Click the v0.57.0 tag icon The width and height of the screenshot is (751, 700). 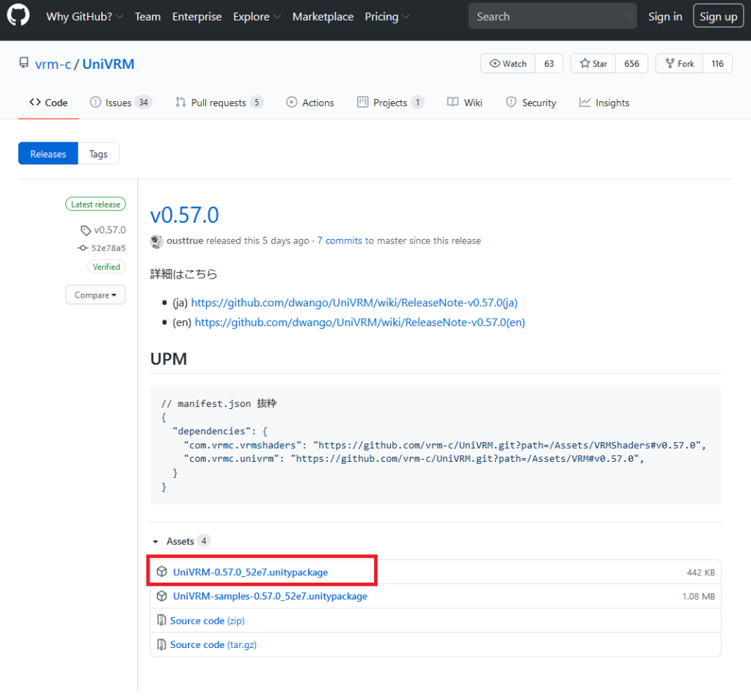(85, 230)
